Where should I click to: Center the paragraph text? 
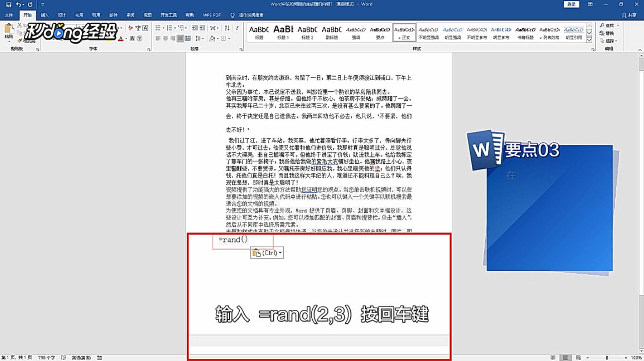(165, 38)
